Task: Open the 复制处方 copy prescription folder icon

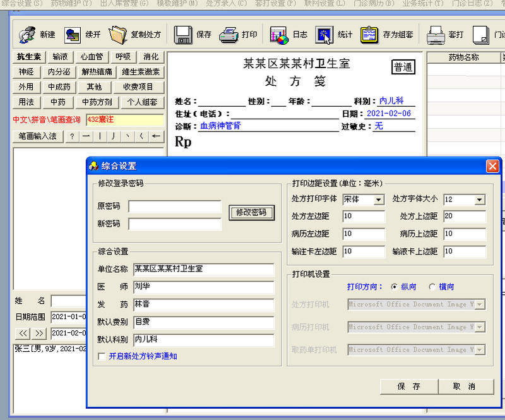Action: [x=118, y=35]
